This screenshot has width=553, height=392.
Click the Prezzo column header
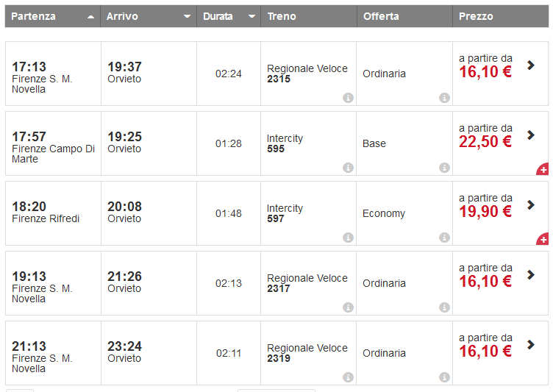point(476,16)
